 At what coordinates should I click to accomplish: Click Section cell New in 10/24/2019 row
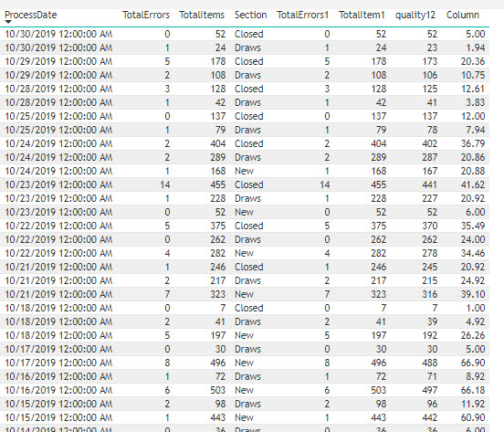coord(245,171)
